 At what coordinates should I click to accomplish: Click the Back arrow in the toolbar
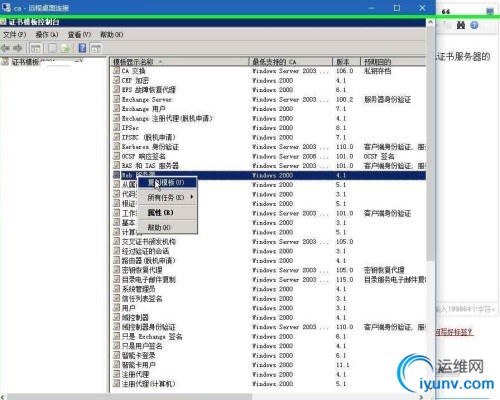(5, 48)
